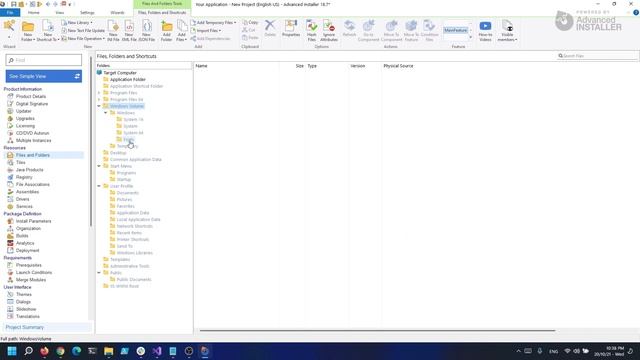Open Launch Conditions page
Image resolution: width=640 pixels, height=360 pixels.
click(33, 273)
